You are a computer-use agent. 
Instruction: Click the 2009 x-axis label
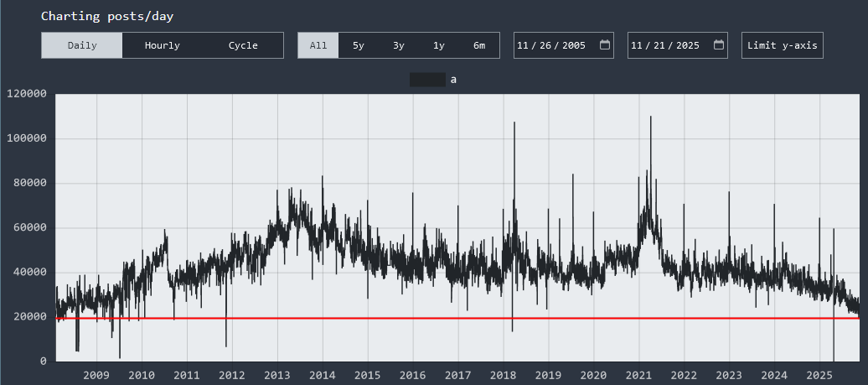pos(96,375)
